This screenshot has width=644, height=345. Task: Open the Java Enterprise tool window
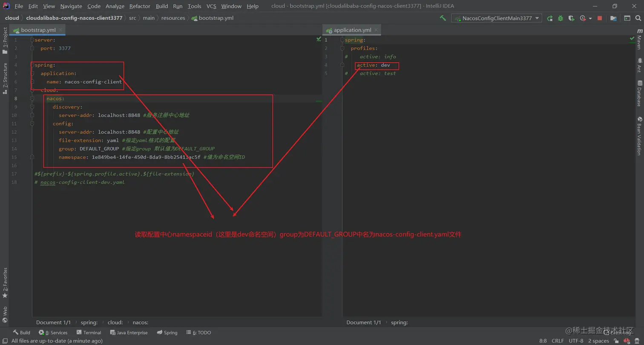pyautogui.click(x=129, y=333)
